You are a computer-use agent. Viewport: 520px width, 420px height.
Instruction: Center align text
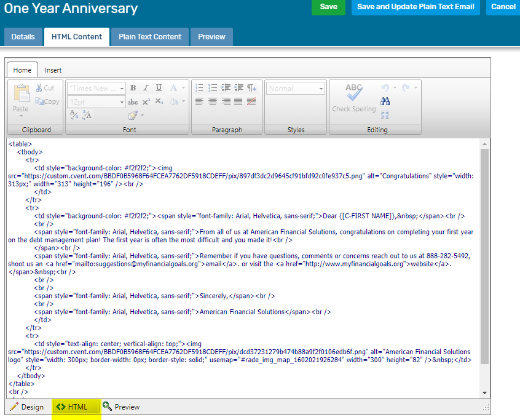pos(212,101)
